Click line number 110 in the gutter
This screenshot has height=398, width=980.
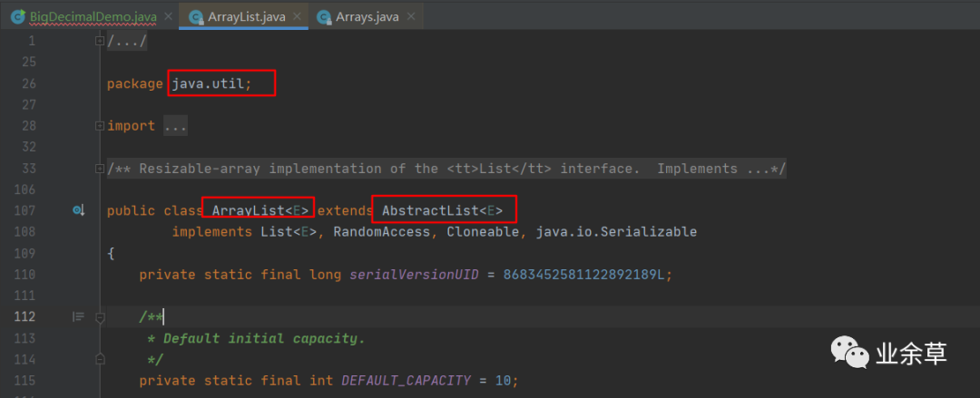(x=25, y=275)
